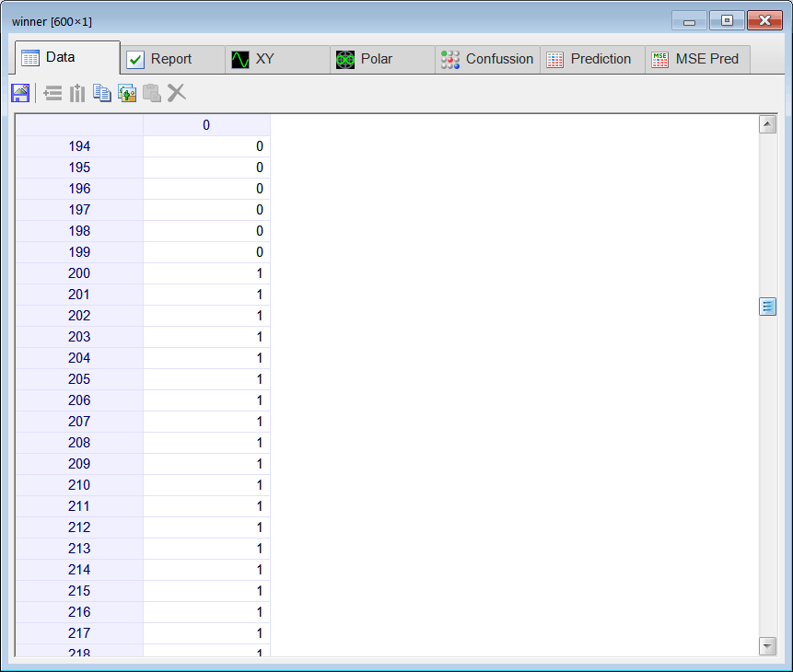Select row header 204
The height and width of the screenshot is (672, 793).
79,358
